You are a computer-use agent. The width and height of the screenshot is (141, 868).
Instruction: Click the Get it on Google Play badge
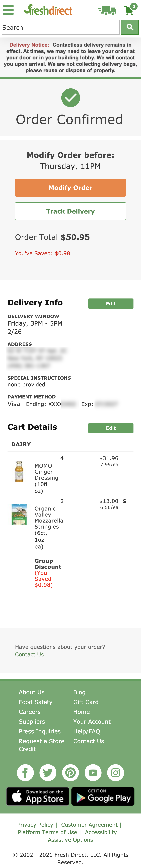click(x=103, y=797)
